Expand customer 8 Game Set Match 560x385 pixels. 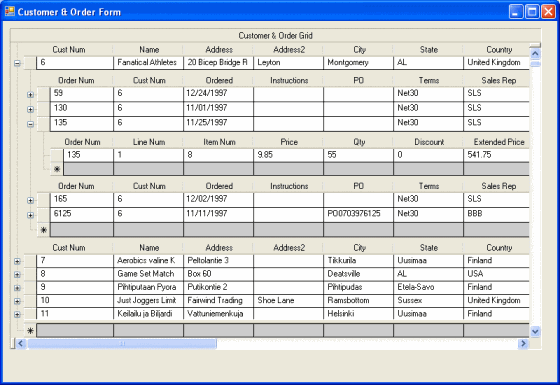click(17, 275)
